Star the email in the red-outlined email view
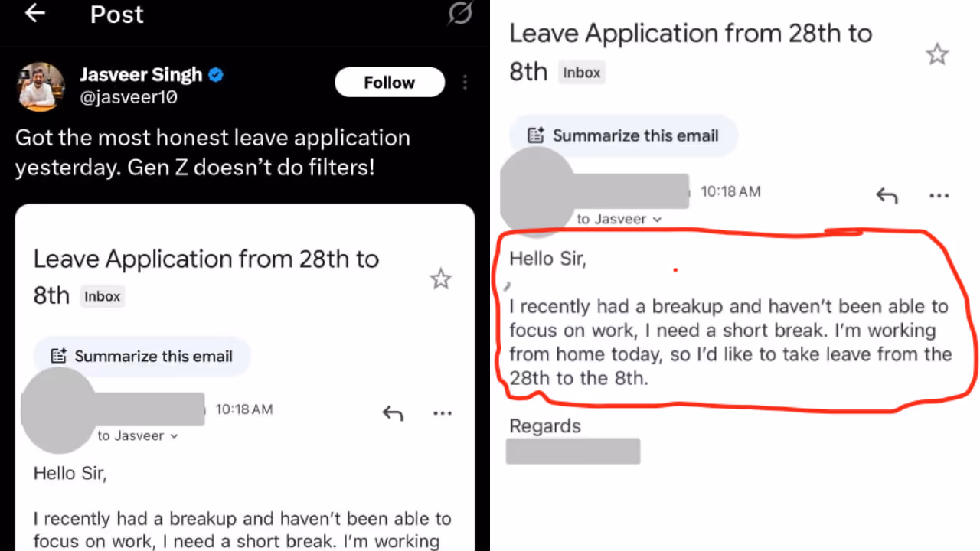980x551 pixels. point(937,54)
